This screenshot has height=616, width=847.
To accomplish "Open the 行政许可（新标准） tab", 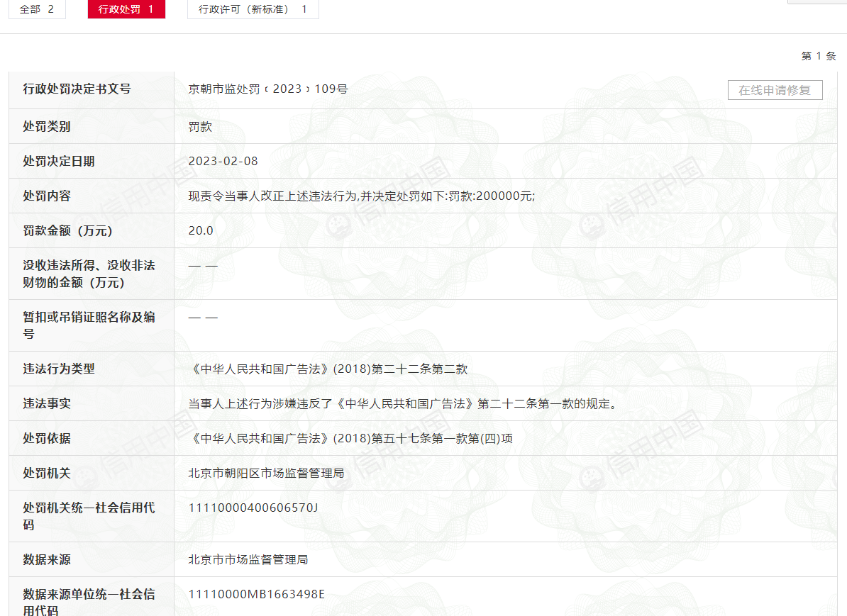I will tap(253, 9).
